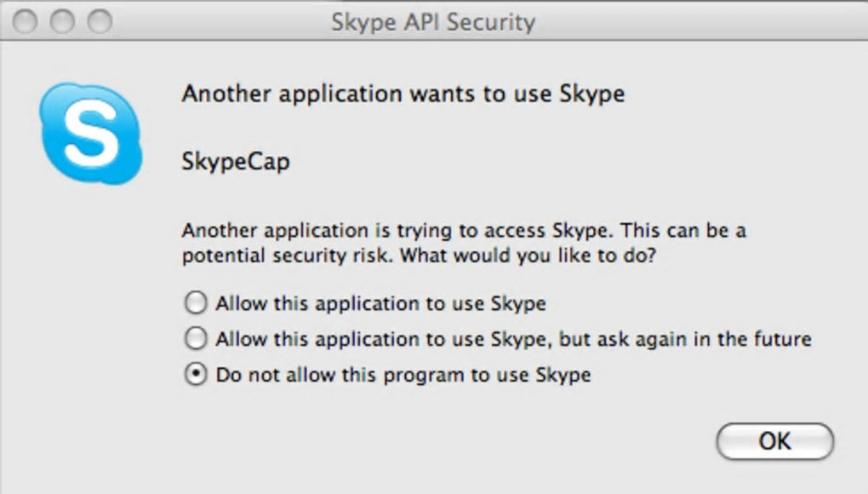868x494 pixels.
Task: Click the SkypeCap application name
Action: coord(236,160)
